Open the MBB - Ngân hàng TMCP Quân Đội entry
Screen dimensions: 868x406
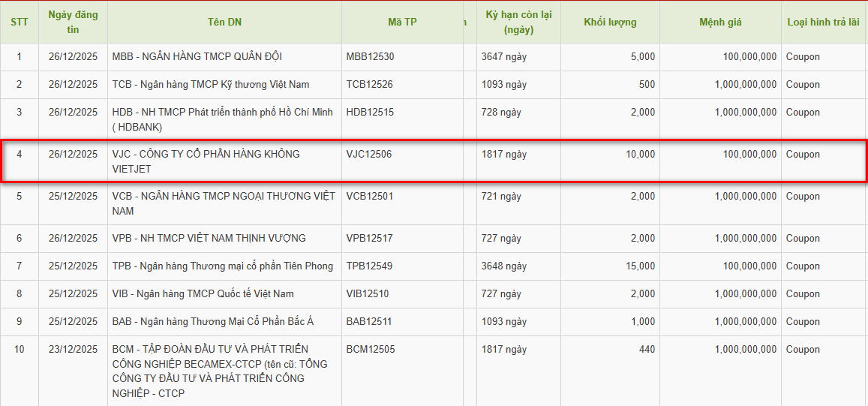(197, 57)
